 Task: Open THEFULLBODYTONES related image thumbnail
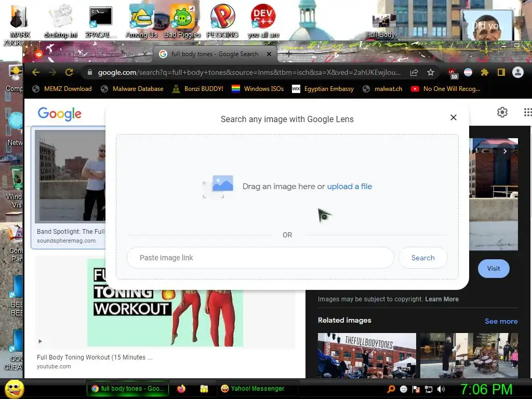[x=367, y=355]
